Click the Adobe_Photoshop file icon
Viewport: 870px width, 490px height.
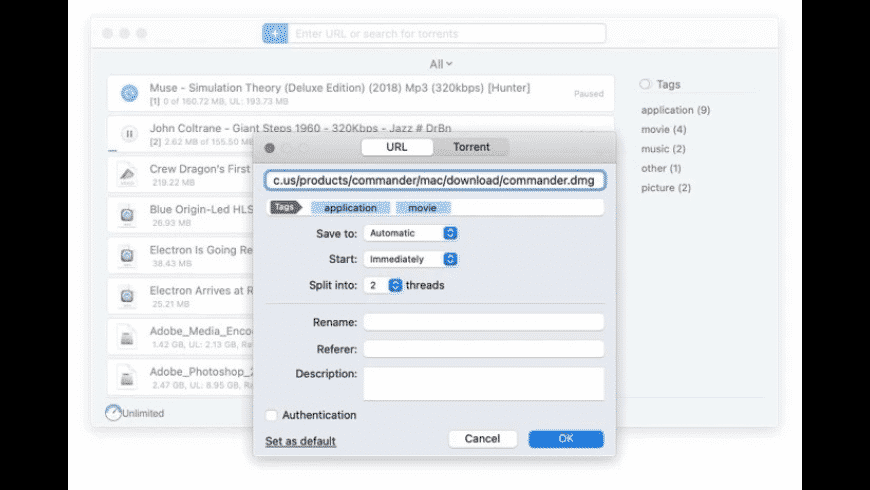pyautogui.click(x=127, y=377)
